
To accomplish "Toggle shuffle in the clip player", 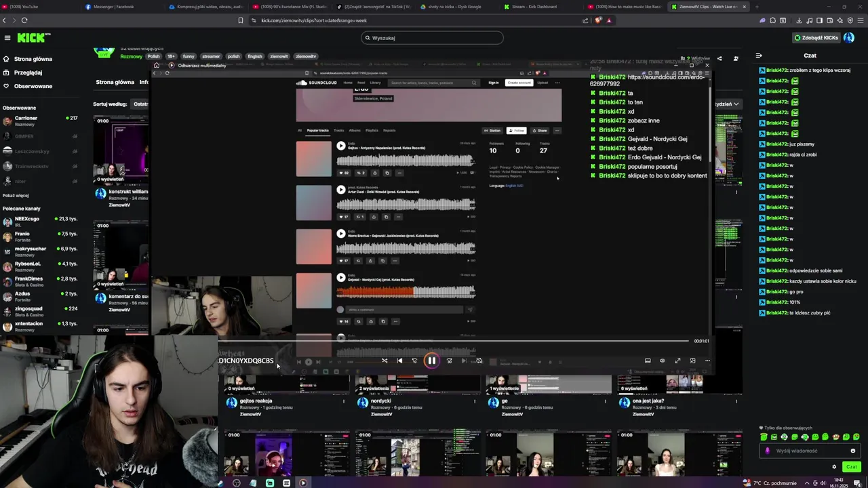I will pos(384,361).
